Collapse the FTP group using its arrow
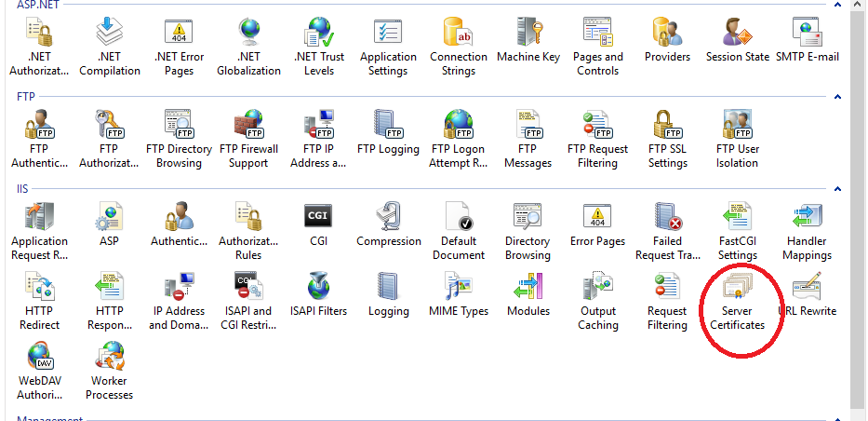Viewport: 868px width, 421px height. [837, 96]
